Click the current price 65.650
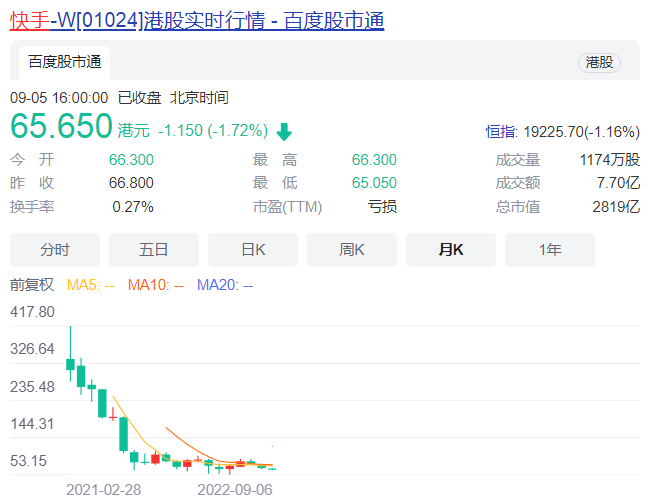The height and width of the screenshot is (501, 648). coord(61,126)
